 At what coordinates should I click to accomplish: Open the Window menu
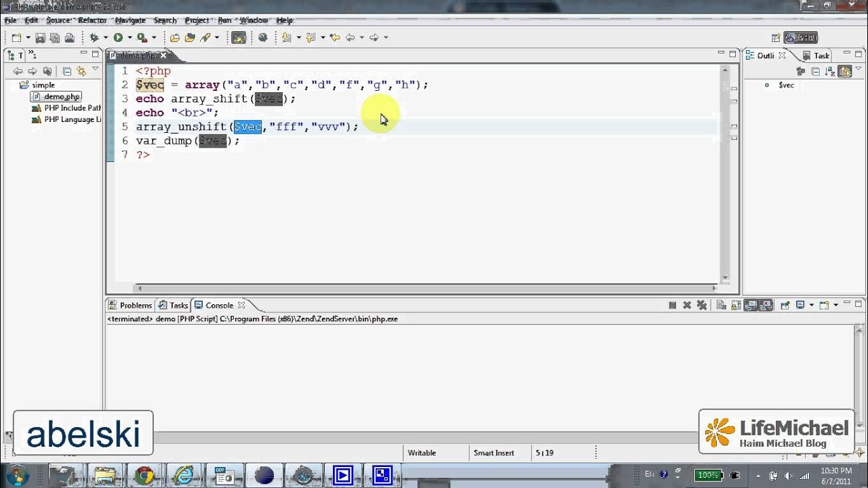click(254, 20)
